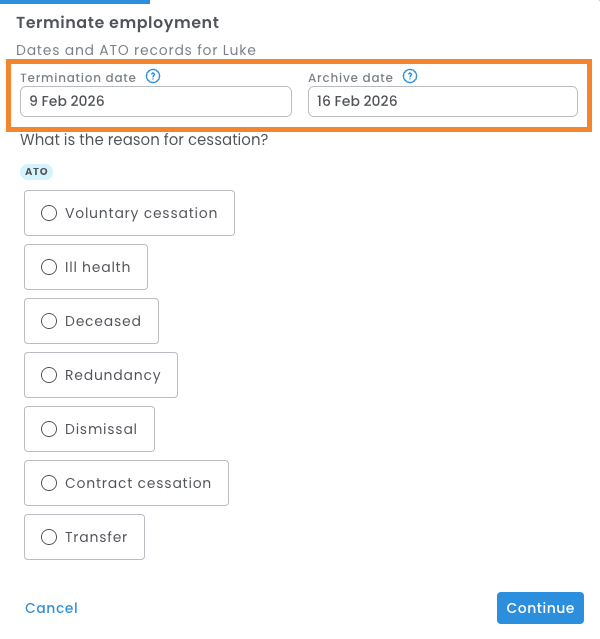Viewport: 600px width, 639px height.
Task: Click help icon next to Termination date
Action: click(x=153, y=76)
